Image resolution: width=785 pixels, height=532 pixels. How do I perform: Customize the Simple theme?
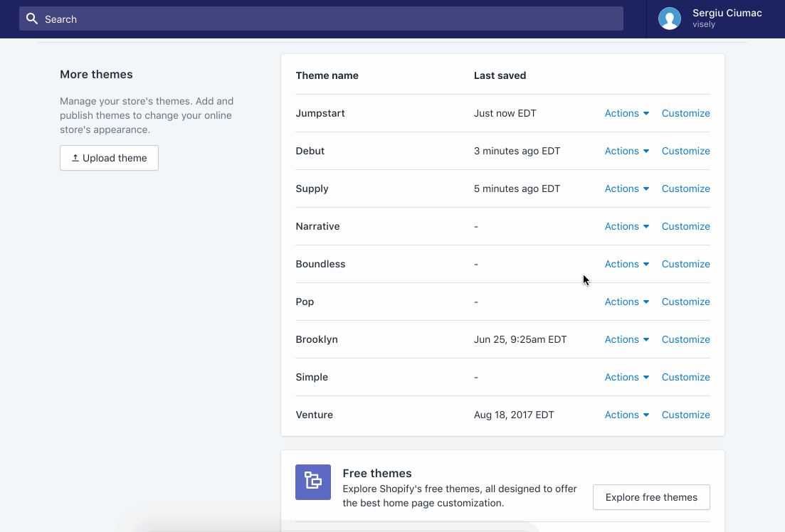(685, 377)
